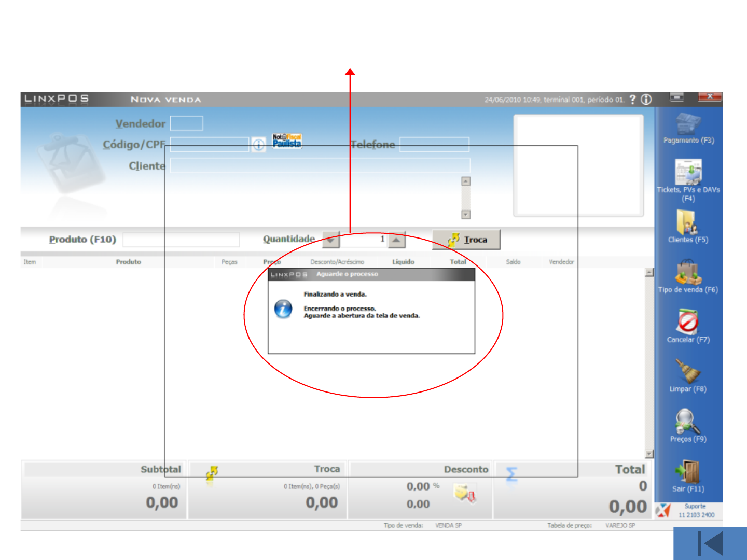Click the Líquido column header

[403, 262]
